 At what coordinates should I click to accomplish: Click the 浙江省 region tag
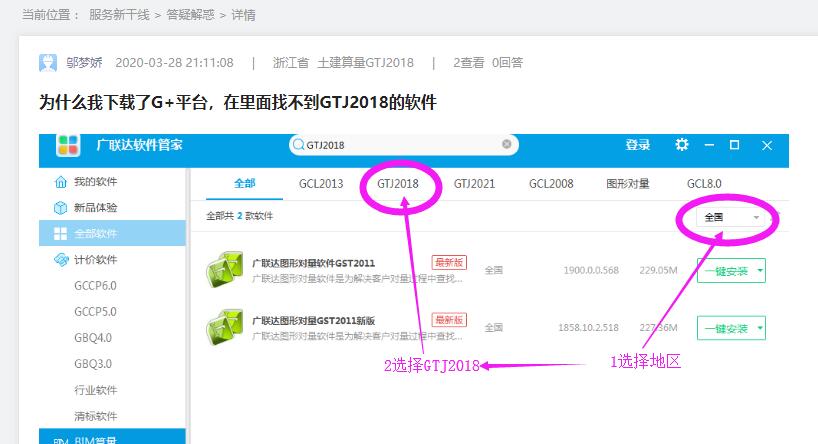[291, 63]
